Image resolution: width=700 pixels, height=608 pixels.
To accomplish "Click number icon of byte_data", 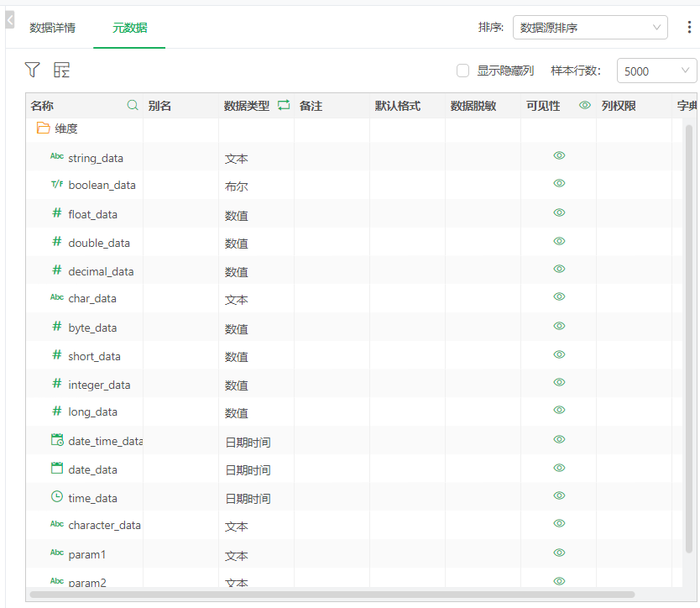I will point(57,326).
